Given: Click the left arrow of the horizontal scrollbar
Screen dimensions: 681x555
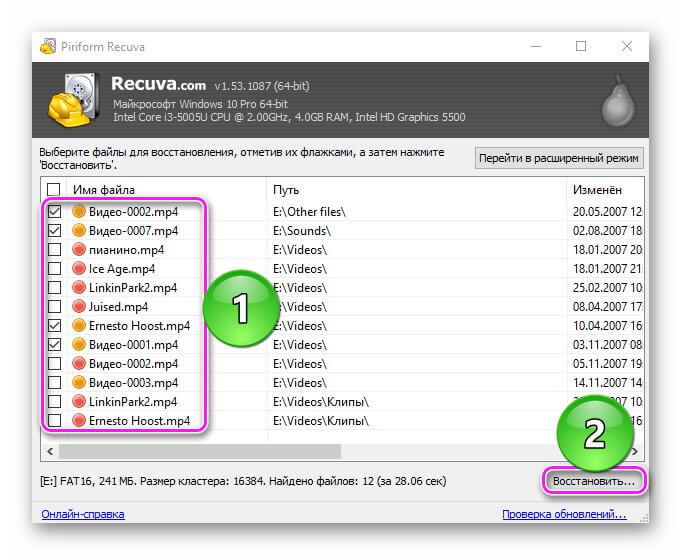Looking at the screenshot, I should pyautogui.click(x=50, y=451).
